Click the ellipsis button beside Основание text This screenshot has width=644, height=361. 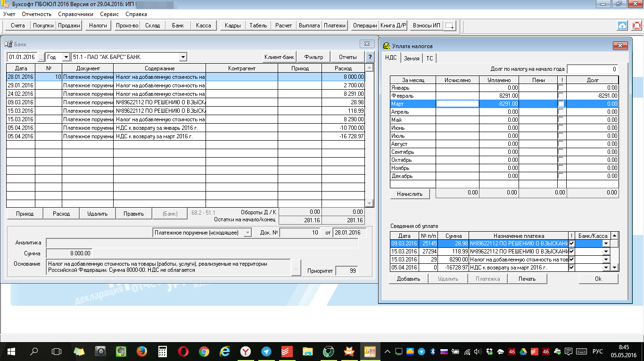pyautogui.click(x=296, y=268)
